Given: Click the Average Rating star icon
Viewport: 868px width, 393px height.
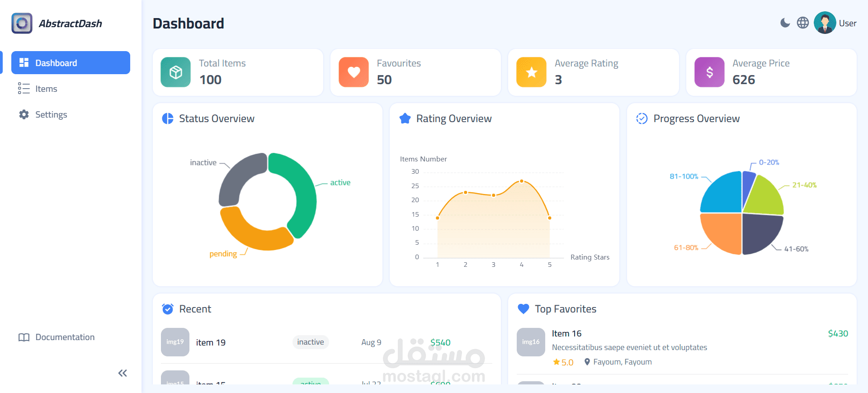Looking at the screenshot, I should coord(531,72).
